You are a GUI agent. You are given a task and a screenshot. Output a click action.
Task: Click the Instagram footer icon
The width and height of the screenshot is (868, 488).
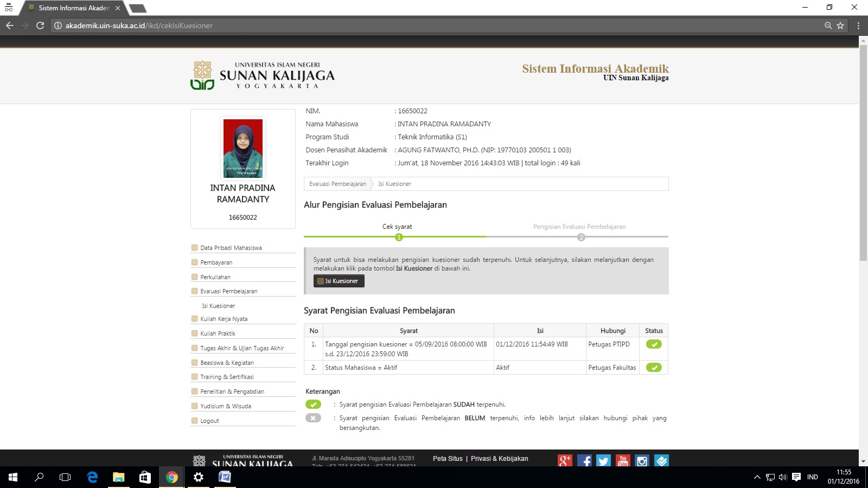point(642,460)
